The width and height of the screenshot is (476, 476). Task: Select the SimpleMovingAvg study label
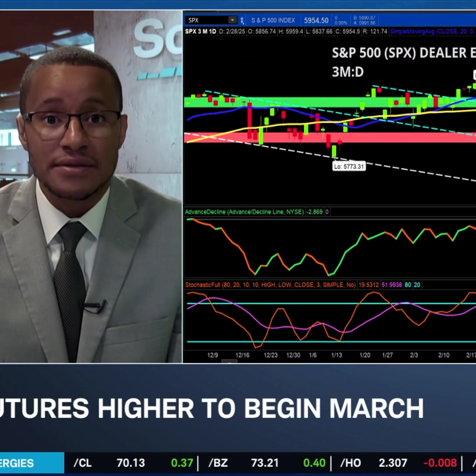pos(433,32)
